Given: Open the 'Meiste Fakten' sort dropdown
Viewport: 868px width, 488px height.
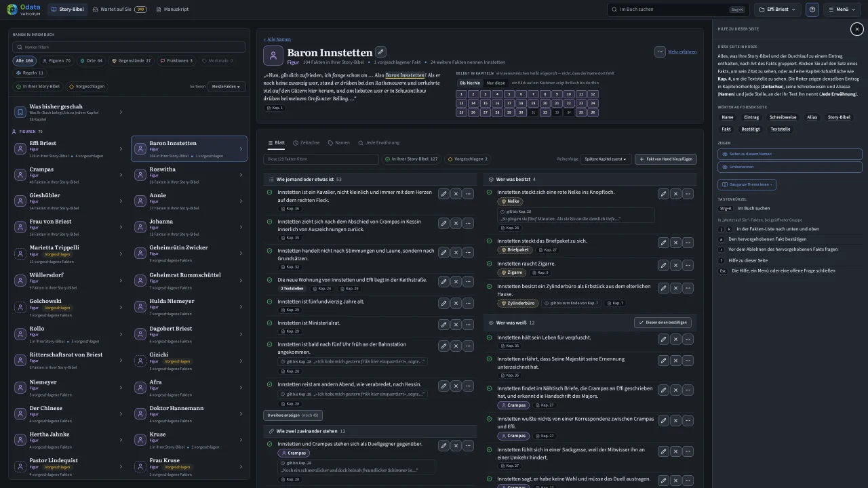Looking at the screenshot, I should (x=227, y=87).
